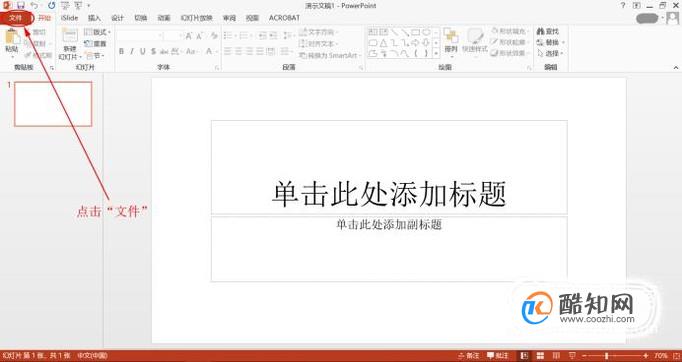The image size is (682, 362).
Task: Click the line spacing icon
Action: coord(288,36)
